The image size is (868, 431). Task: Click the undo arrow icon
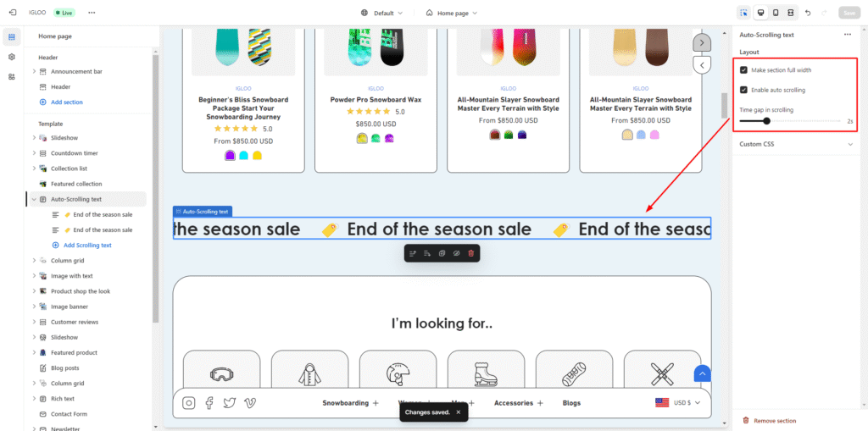point(807,13)
